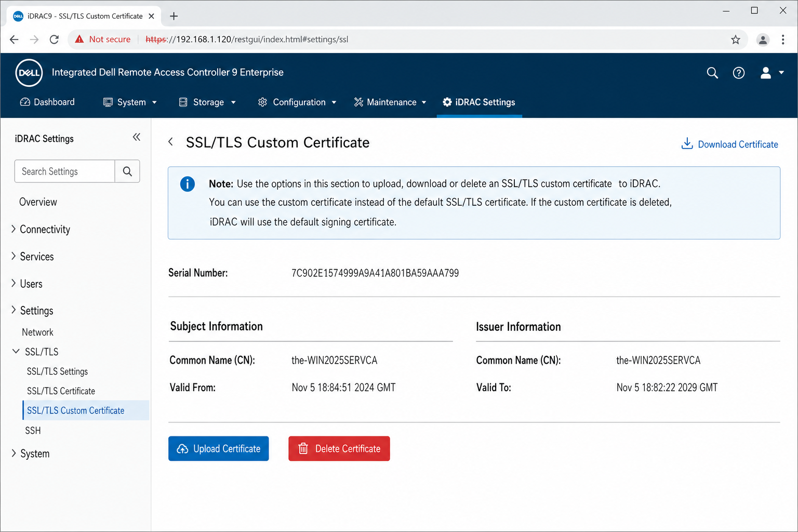This screenshot has height=532, width=798.
Task: Go back using the arrow beside page title
Action: point(170,142)
